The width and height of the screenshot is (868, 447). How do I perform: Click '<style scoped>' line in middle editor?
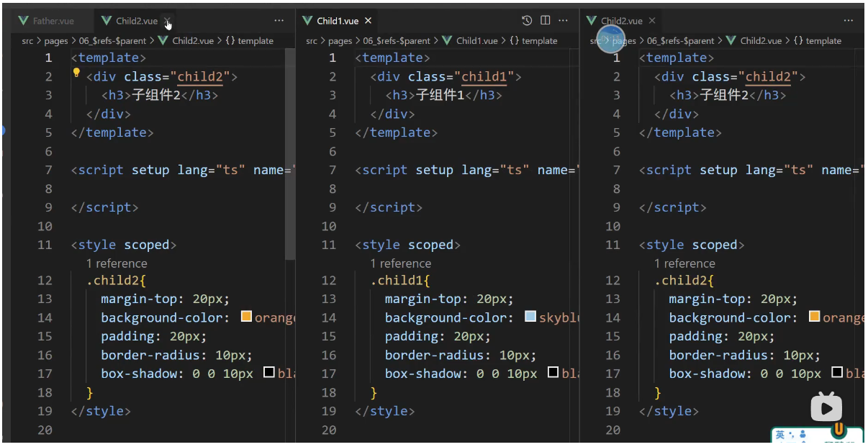[x=408, y=245]
